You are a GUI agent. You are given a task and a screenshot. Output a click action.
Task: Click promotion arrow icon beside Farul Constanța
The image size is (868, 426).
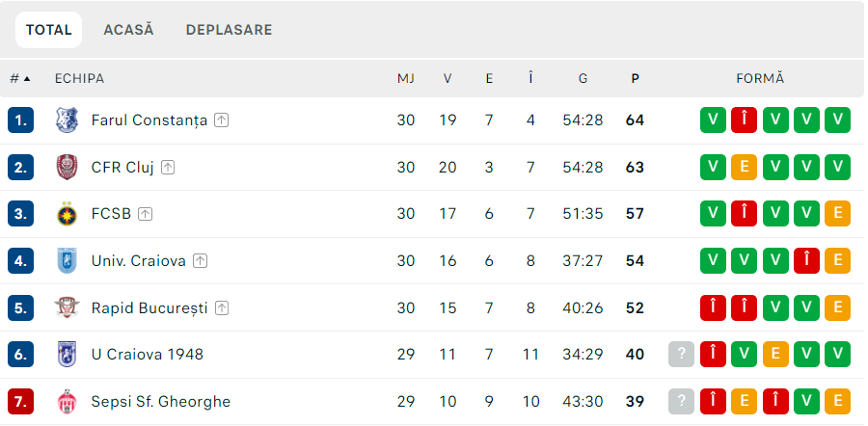pos(222,120)
